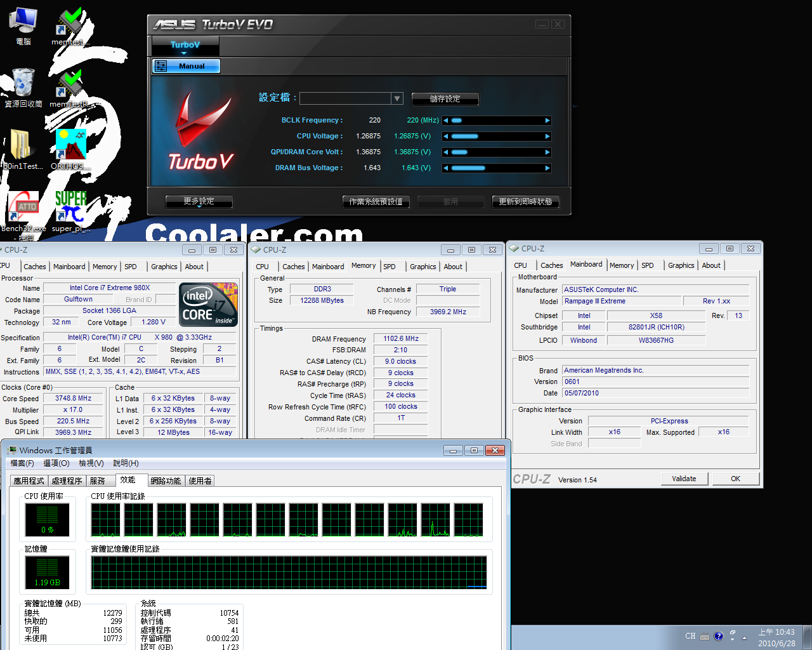
Task: Decrease BCLK Frequency with left arrow
Action: click(x=446, y=121)
